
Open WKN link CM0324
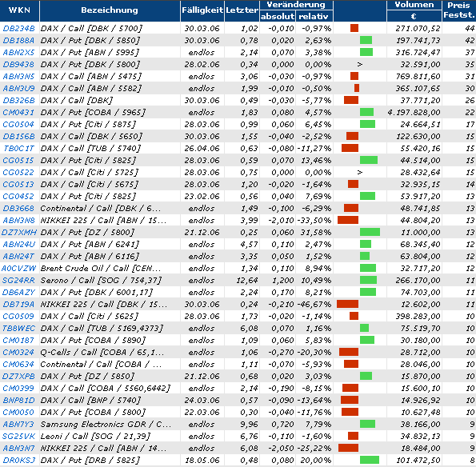(18, 353)
